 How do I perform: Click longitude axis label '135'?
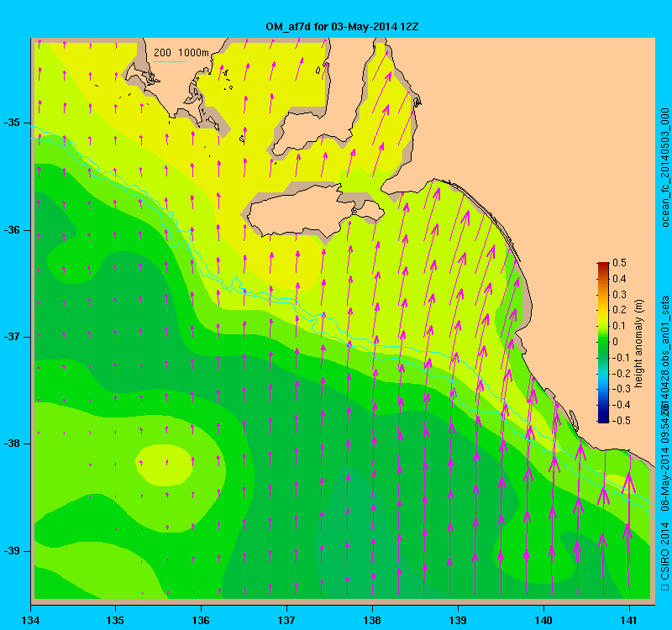[x=115, y=620]
